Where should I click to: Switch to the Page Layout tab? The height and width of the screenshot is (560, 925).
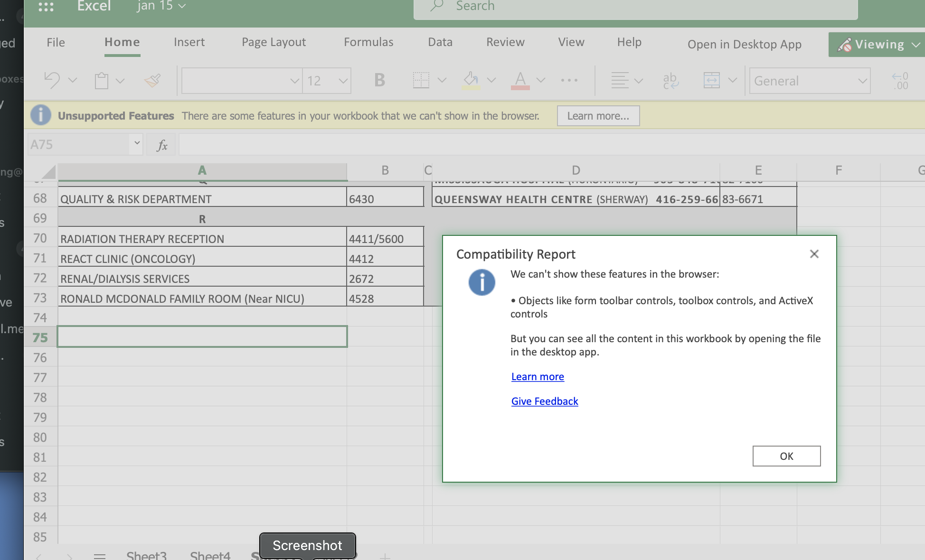tap(274, 42)
